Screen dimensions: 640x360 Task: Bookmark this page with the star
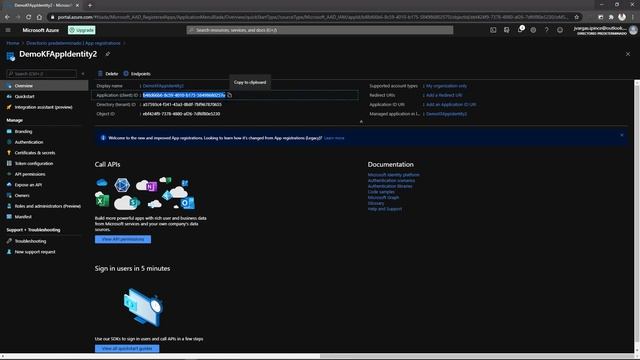click(576, 17)
